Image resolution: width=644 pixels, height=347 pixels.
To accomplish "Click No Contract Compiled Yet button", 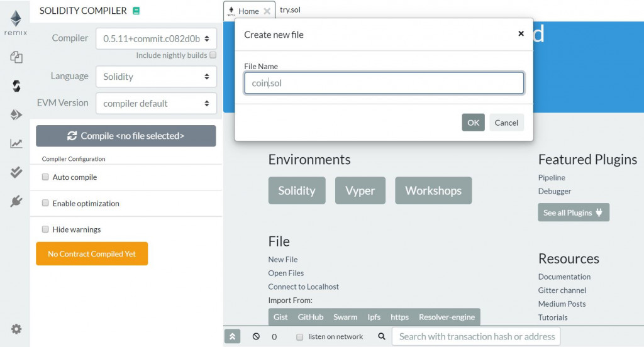I will click(92, 254).
